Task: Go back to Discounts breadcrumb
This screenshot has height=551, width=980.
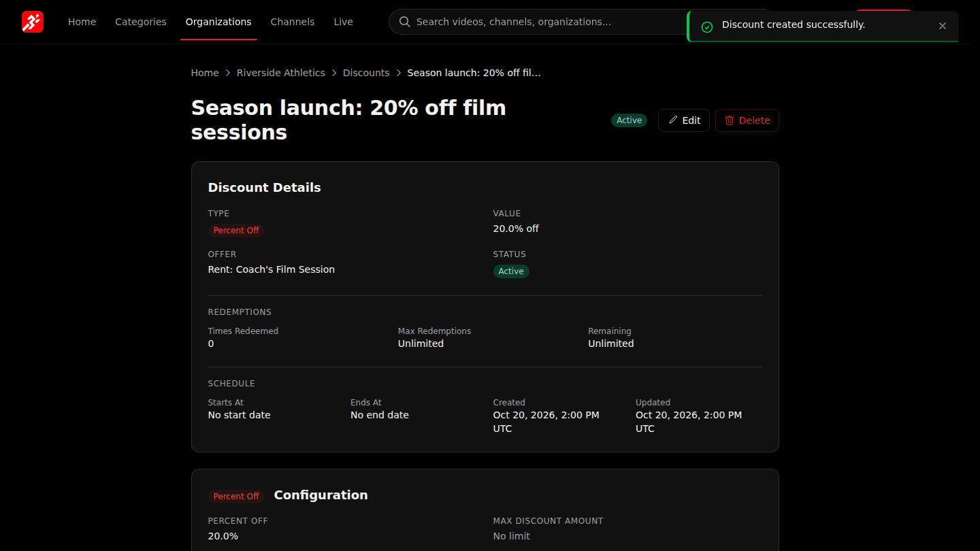Action: pyautogui.click(x=366, y=73)
